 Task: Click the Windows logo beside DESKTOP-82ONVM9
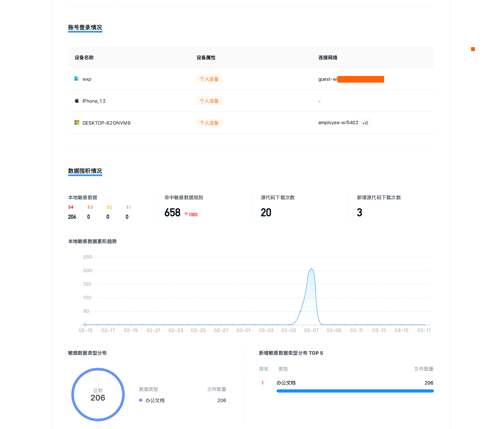click(x=77, y=123)
